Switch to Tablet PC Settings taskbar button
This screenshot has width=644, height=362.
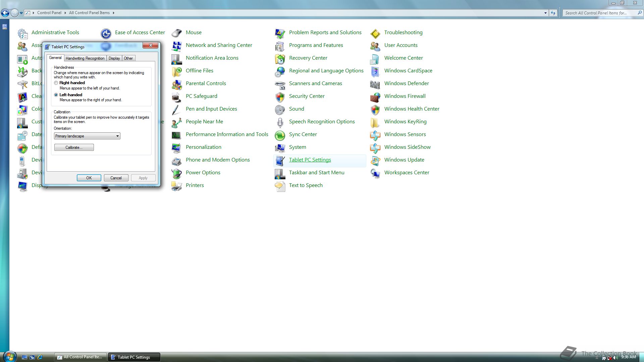(134, 357)
